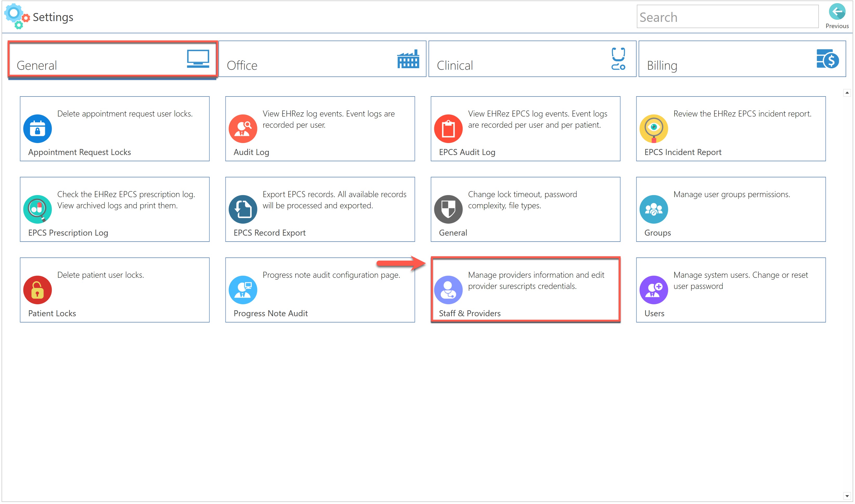Click 'Manage system users' description
The image size is (855, 504).
pyautogui.click(x=741, y=280)
